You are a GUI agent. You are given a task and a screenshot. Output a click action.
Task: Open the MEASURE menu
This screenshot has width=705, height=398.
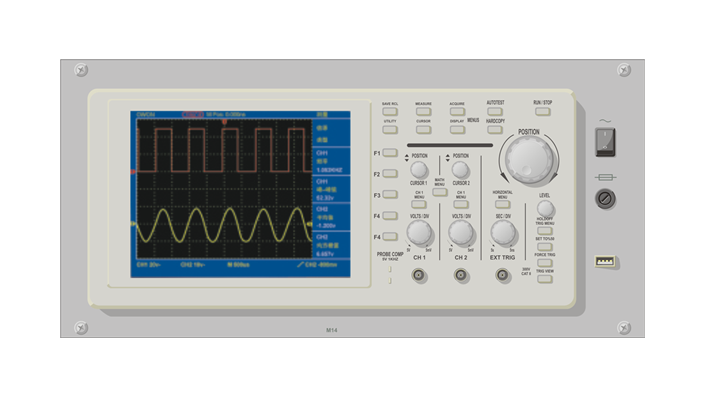[423, 111]
